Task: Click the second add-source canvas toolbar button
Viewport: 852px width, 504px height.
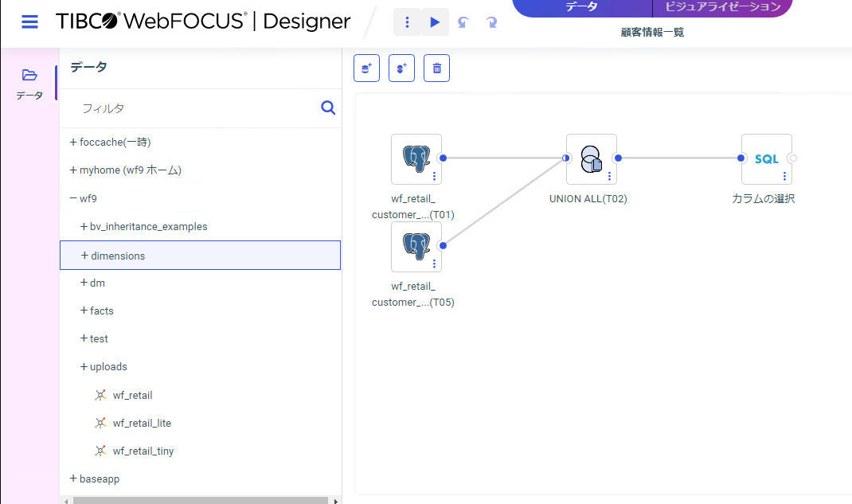Action: [x=401, y=68]
